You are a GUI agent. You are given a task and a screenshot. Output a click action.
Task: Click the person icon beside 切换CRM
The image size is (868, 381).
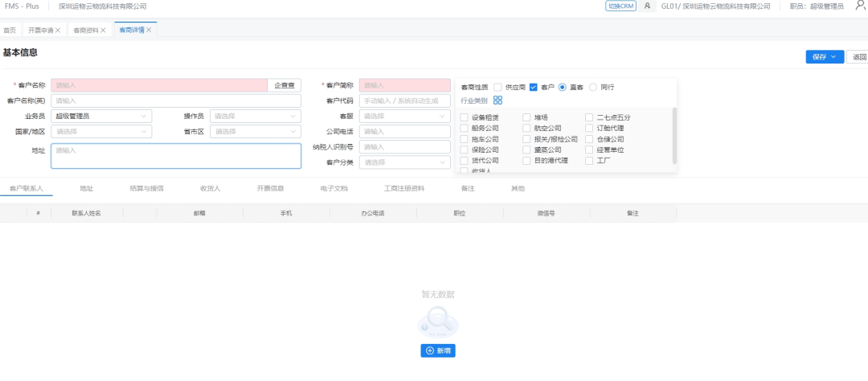647,6
